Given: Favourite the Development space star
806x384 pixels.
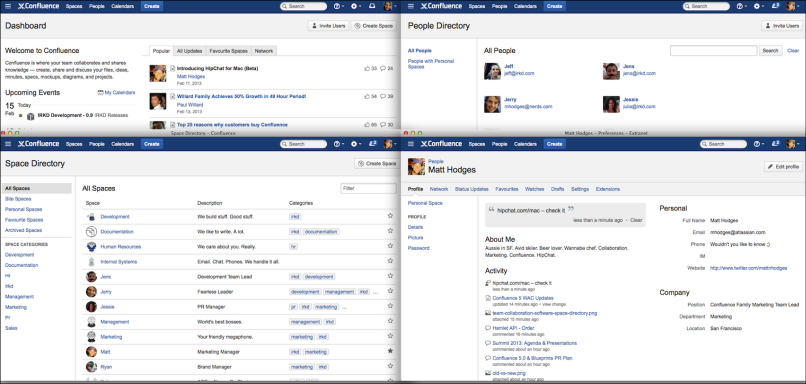Looking at the screenshot, I should (390, 216).
